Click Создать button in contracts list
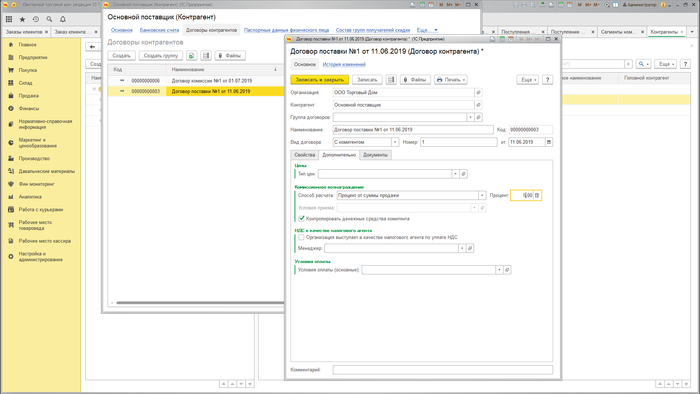The image size is (700, 394). [x=121, y=56]
